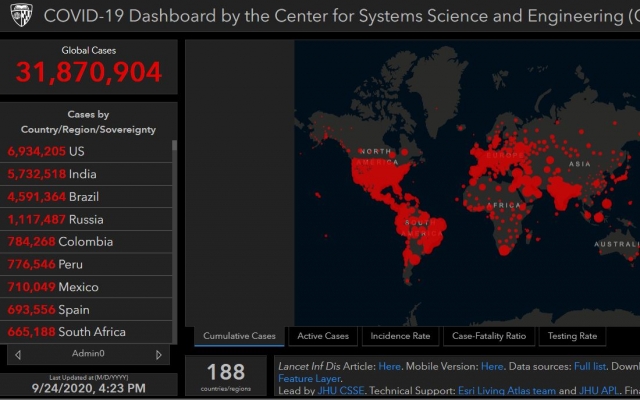Select the US row in country list
This screenshot has height=400, width=640.
86,151
